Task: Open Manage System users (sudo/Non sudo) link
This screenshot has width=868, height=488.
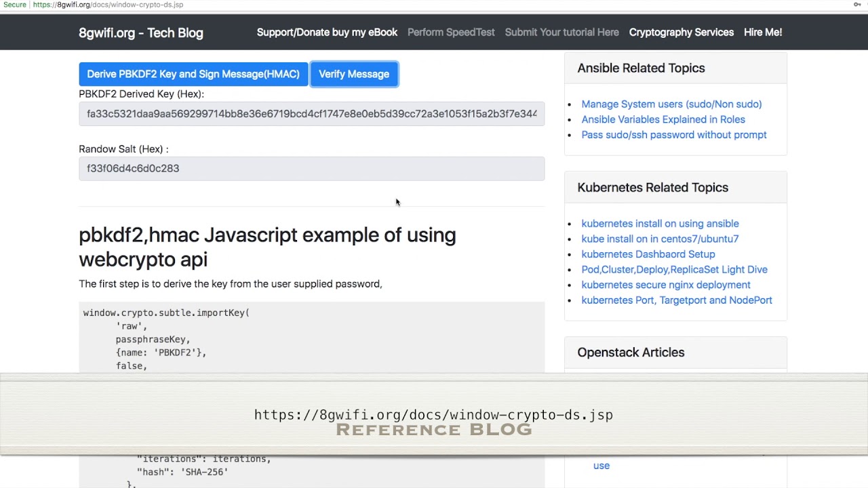Action: pos(671,104)
